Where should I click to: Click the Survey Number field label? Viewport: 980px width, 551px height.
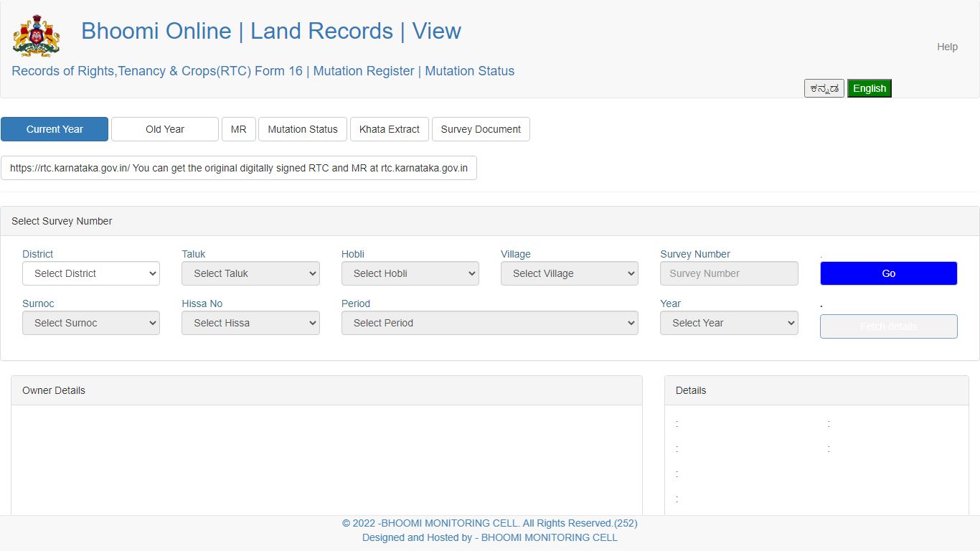pyautogui.click(x=695, y=254)
